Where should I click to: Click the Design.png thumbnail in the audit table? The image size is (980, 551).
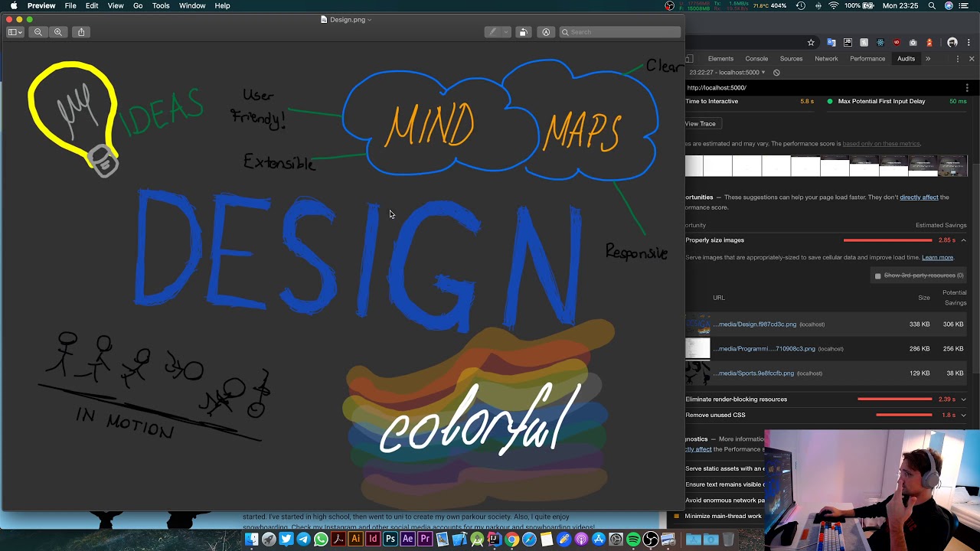click(x=697, y=324)
